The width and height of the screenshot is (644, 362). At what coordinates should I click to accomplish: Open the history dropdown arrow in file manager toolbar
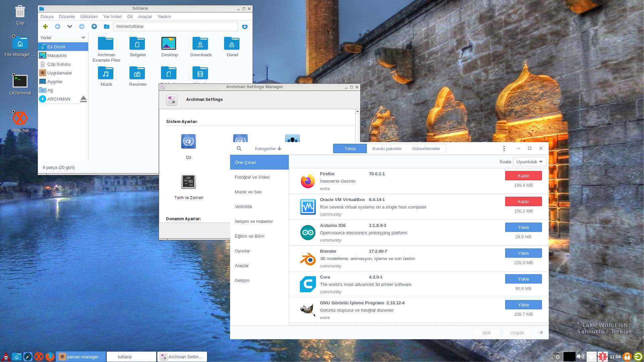(x=70, y=26)
